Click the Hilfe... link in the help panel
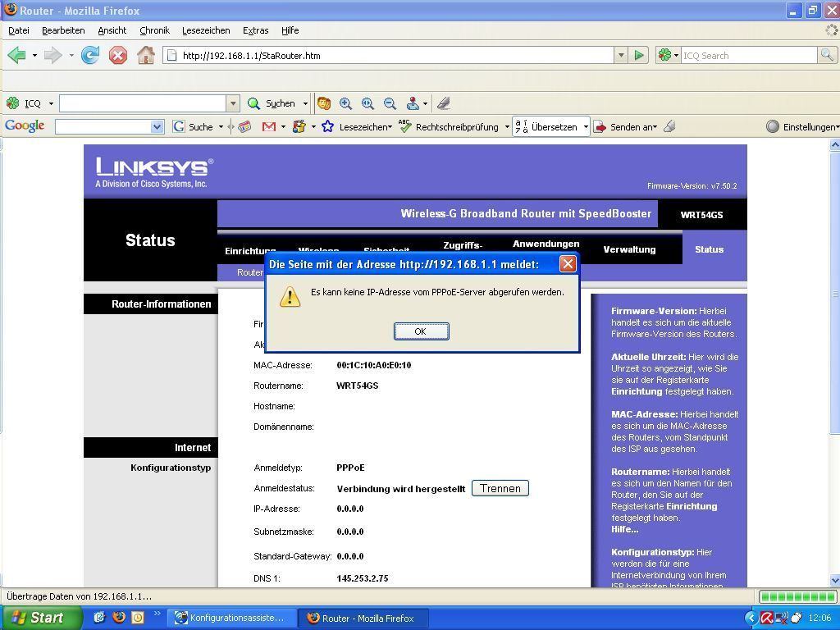Viewport: 840px width, 630px height. pyautogui.click(x=624, y=529)
